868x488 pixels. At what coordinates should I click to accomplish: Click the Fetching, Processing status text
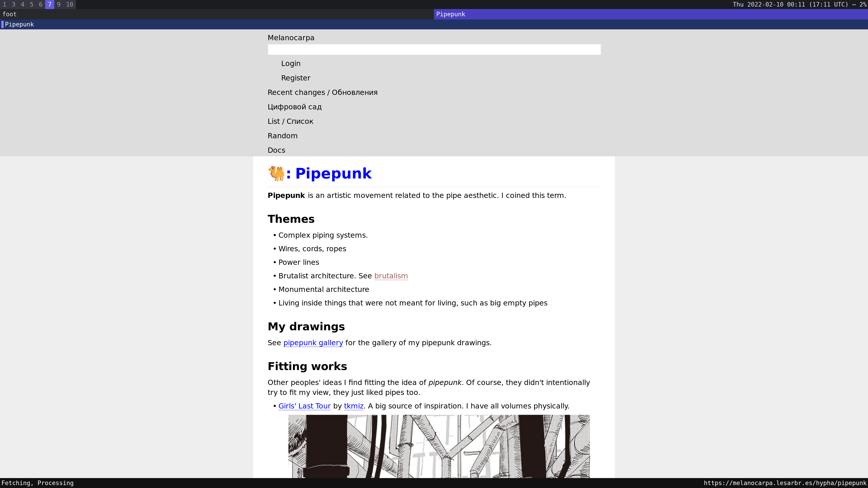click(x=37, y=483)
